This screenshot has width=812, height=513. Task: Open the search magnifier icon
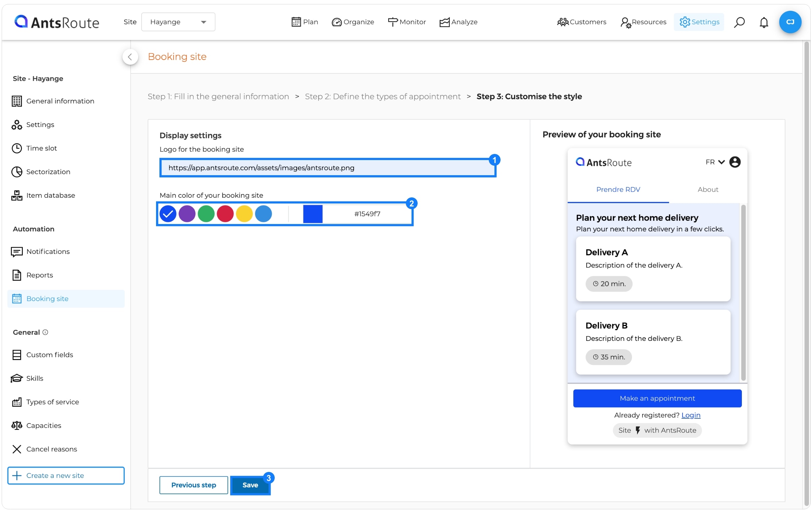pyautogui.click(x=739, y=22)
